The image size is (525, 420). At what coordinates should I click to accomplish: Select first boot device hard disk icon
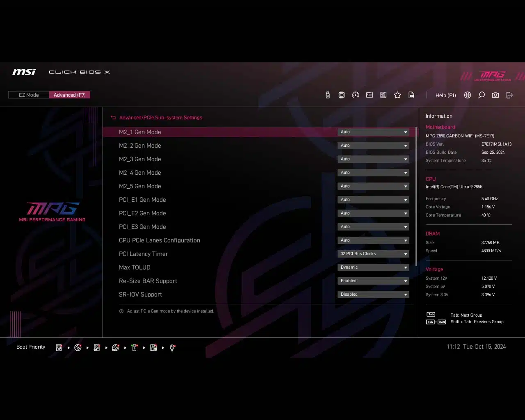pyautogui.click(x=59, y=347)
